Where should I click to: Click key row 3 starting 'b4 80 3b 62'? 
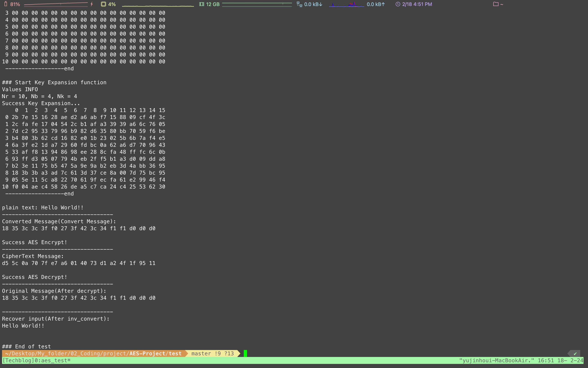[x=85, y=138]
